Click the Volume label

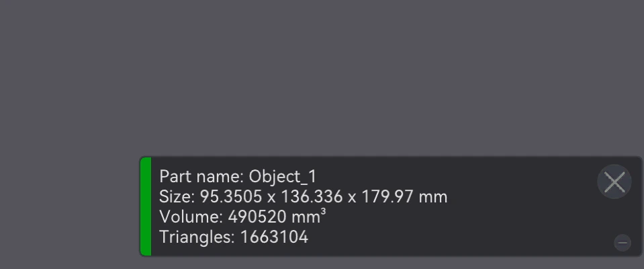point(191,217)
